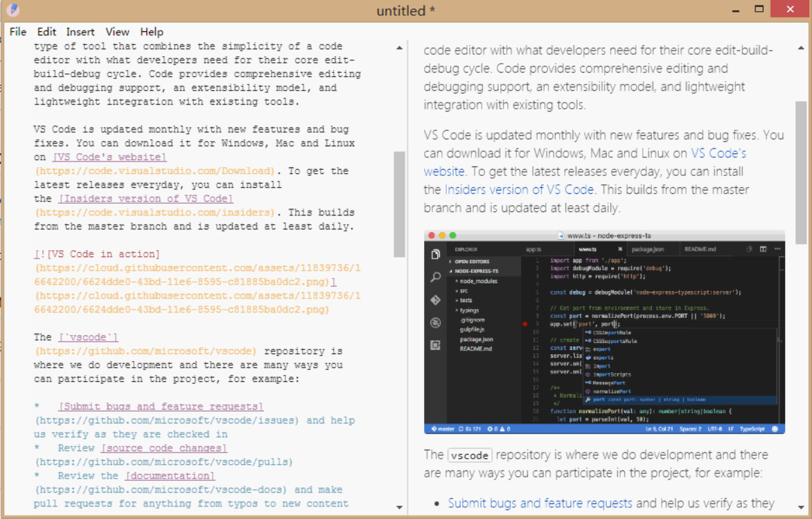Viewport: 812px width, 519px height.
Task: Click the preview pane scrollbar thumb
Action: (801, 172)
